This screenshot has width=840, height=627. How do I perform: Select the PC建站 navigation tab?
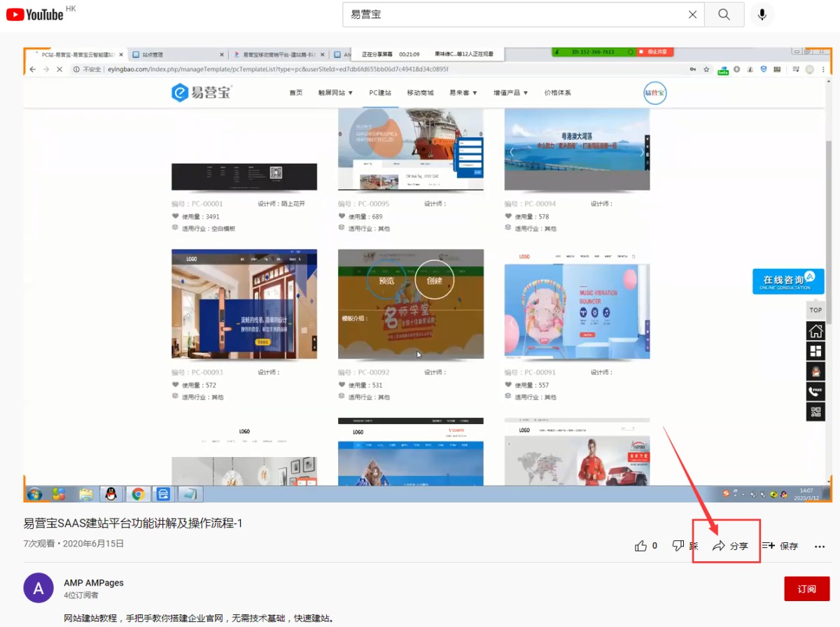(380, 92)
